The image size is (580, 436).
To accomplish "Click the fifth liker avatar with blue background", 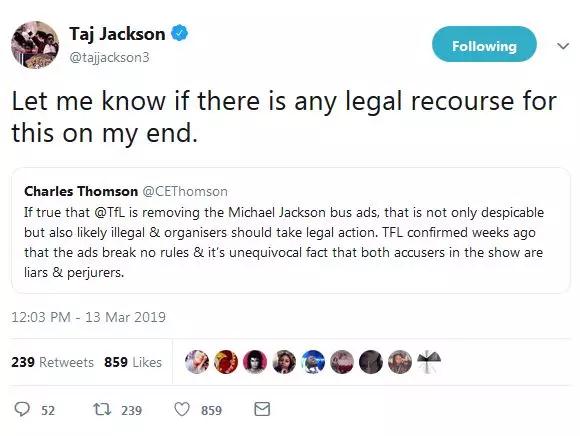I will [313, 362].
